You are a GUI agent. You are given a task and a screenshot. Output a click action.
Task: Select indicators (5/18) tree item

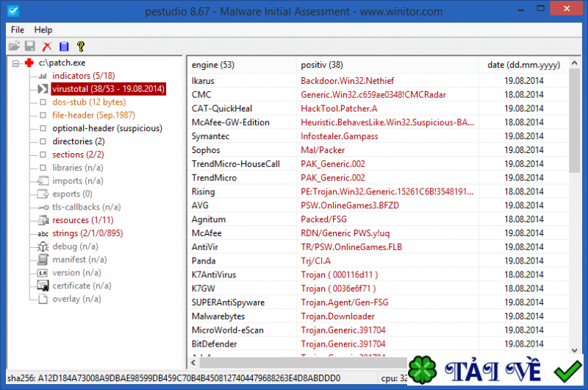(x=83, y=76)
